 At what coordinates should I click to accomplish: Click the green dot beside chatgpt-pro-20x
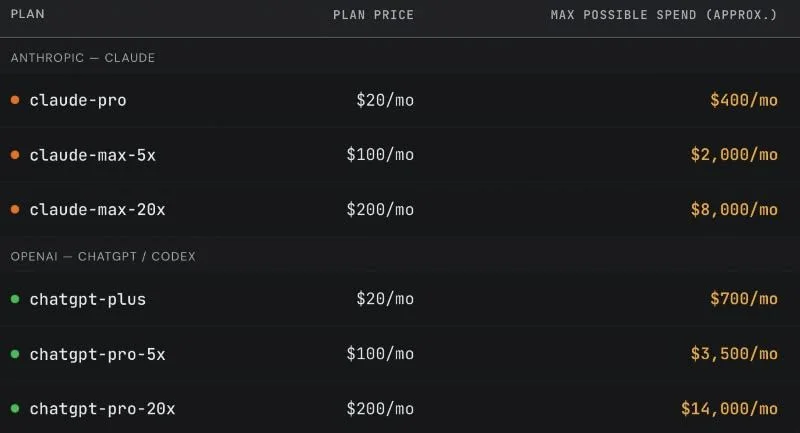[15, 408]
